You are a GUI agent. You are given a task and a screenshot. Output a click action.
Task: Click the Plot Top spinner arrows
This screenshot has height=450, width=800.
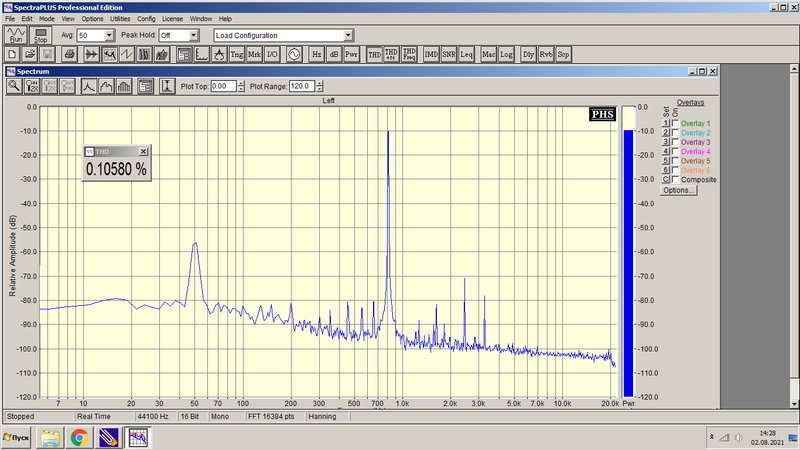click(241, 86)
